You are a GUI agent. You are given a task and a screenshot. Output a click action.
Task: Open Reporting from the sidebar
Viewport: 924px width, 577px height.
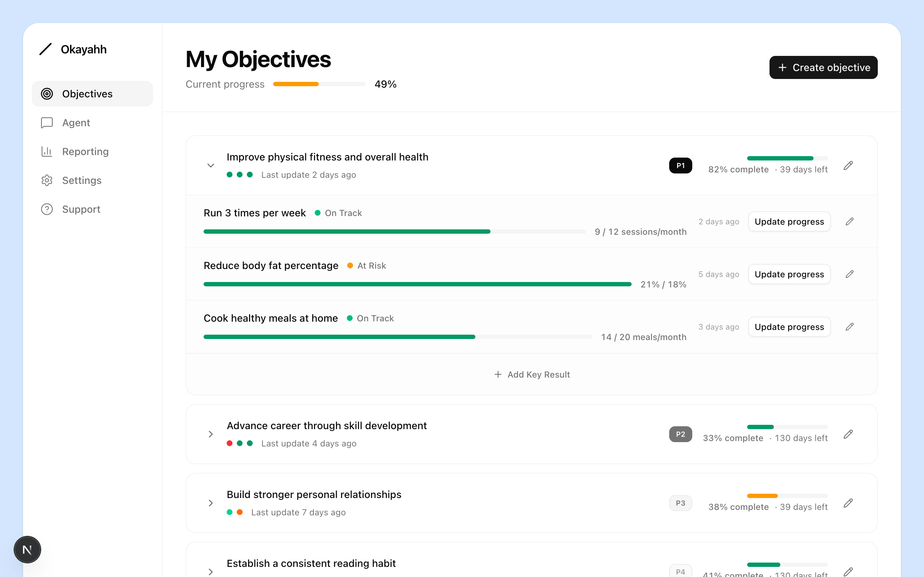pyautogui.click(x=85, y=151)
